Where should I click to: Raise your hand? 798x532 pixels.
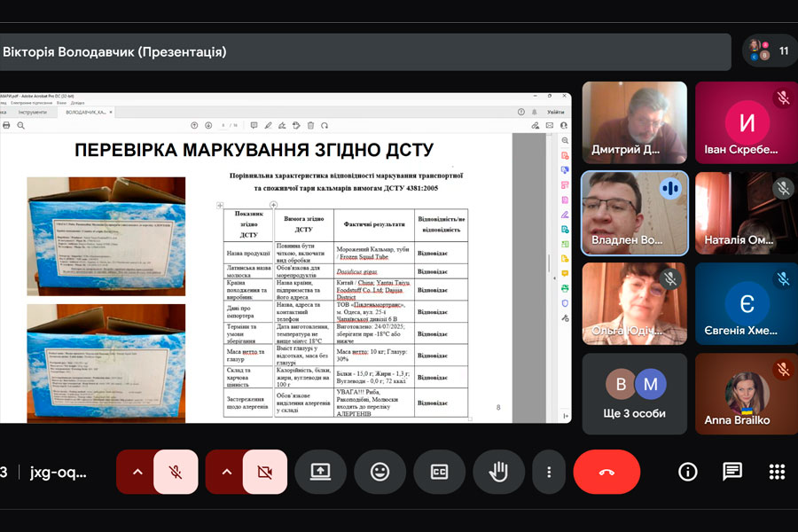(498, 472)
